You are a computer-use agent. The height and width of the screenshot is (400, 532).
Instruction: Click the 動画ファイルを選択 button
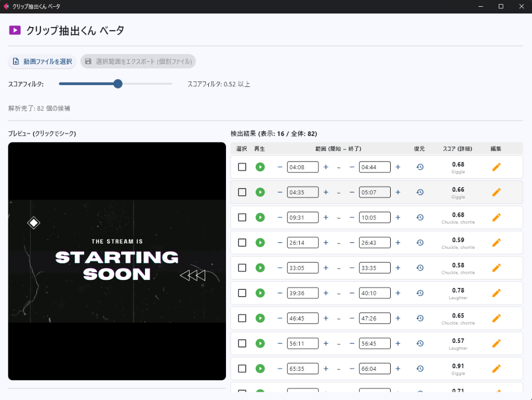(42, 61)
